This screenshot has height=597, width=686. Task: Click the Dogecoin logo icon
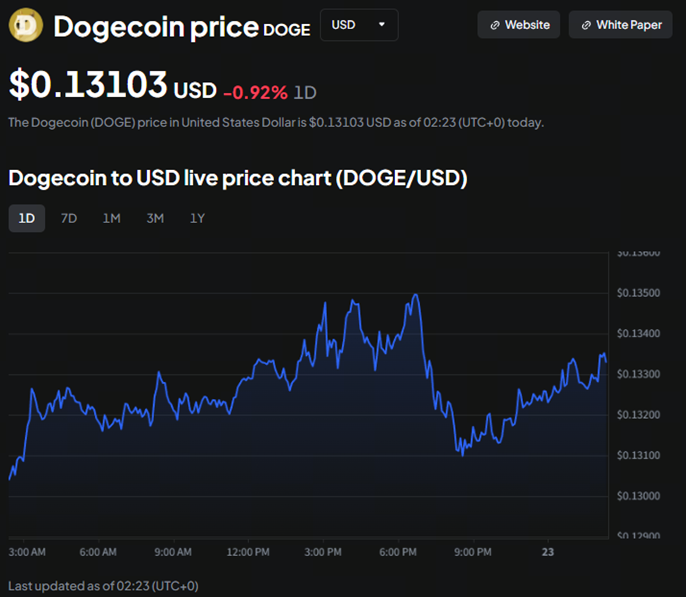click(x=25, y=25)
